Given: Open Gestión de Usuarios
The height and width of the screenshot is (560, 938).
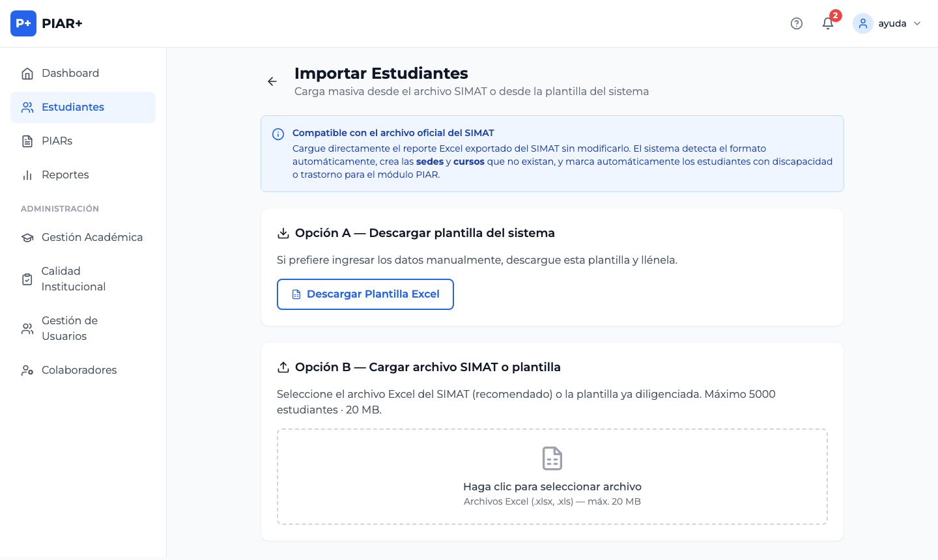Looking at the screenshot, I should pos(69,328).
